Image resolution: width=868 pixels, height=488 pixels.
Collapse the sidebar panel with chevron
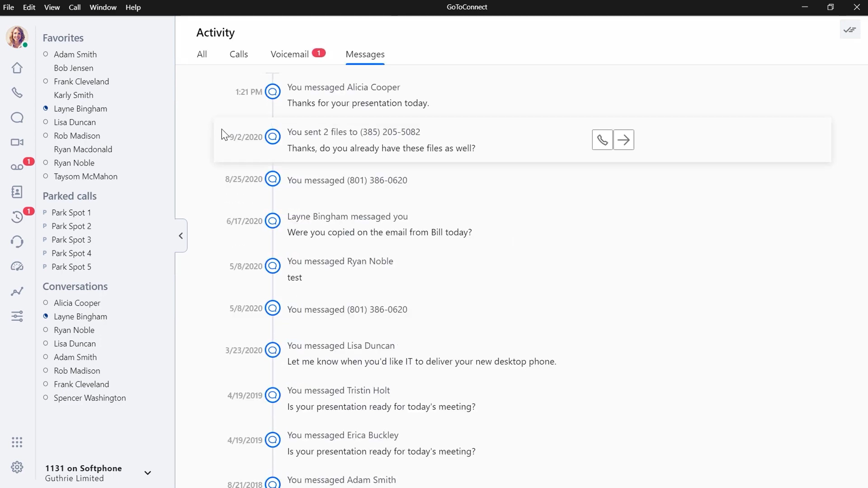point(181,236)
